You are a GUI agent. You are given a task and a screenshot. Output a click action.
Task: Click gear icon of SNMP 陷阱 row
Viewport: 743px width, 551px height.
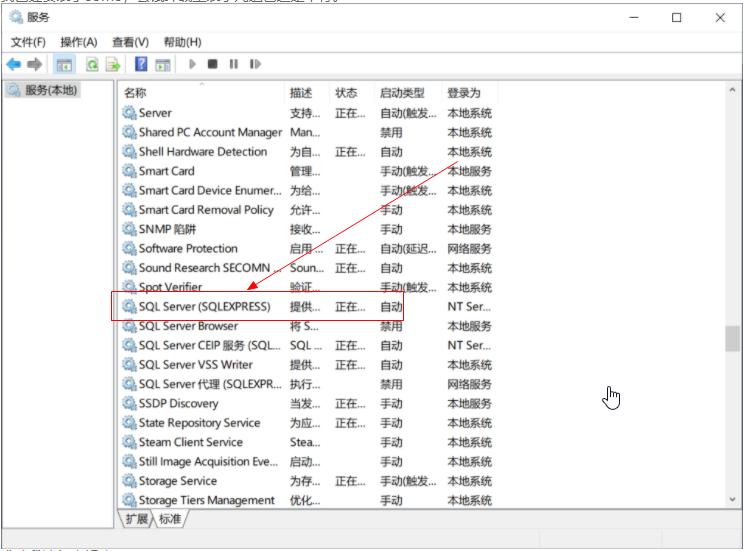tap(129, 229)
